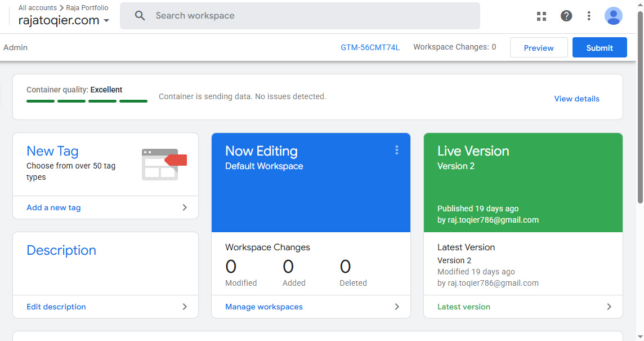Open View details for container quality
This screenshot has height=341, width=644.
(x=576, y=98)
